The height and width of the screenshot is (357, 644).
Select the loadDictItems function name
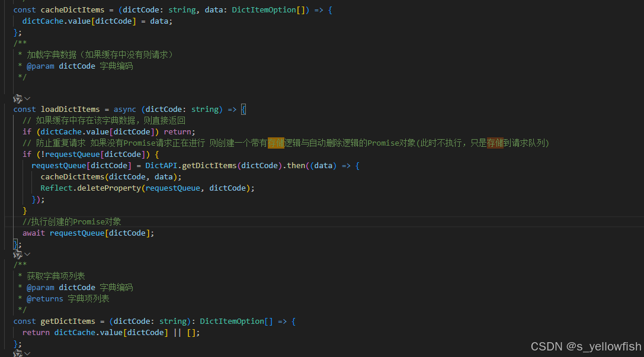70,109
